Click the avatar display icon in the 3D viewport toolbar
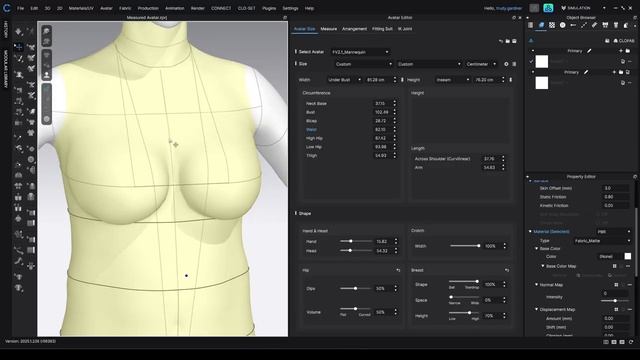 [x=47, y=75]
